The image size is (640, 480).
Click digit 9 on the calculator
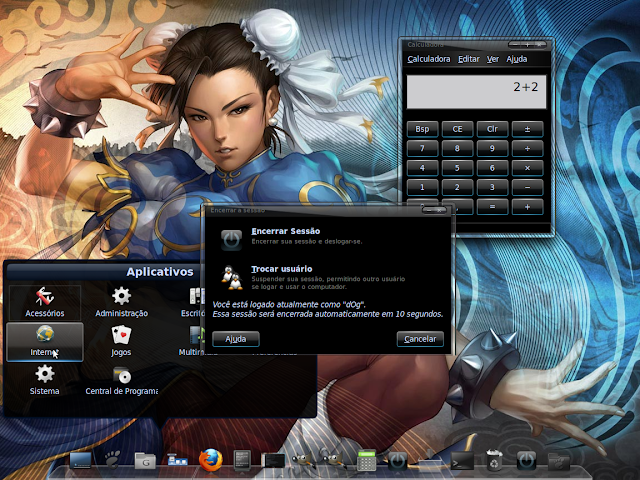point(492,149)
